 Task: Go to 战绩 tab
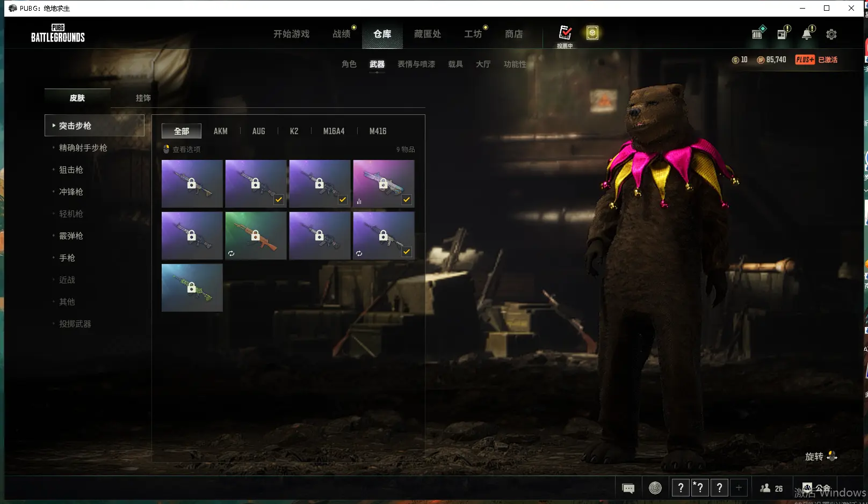[x=342, y=34]
